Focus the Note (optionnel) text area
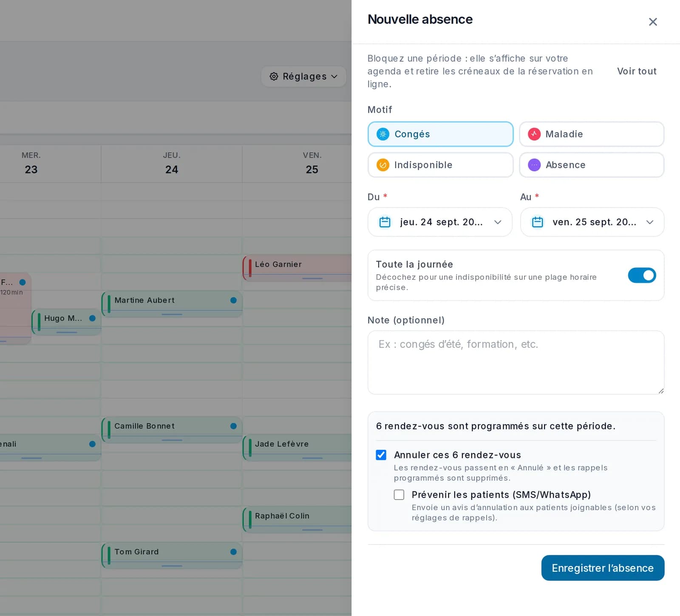This screenshot has height=616, width=680. tap(516, 362)
